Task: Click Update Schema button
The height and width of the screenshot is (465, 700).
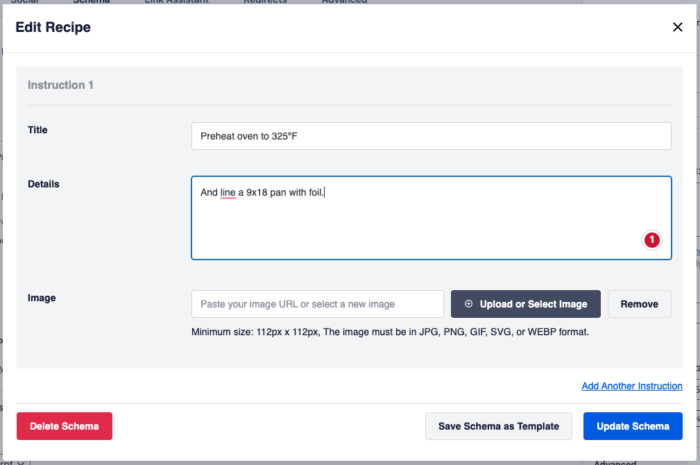Action: pos(632,426)
